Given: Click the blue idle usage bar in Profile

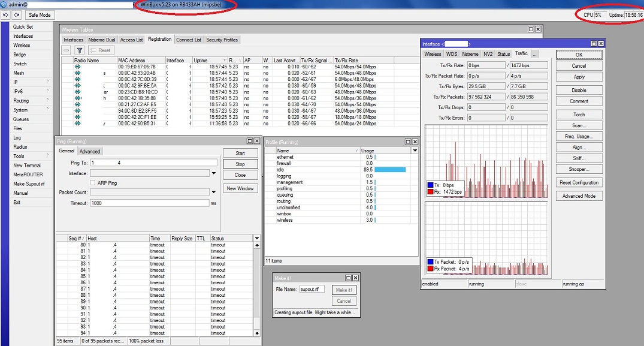Looking at the screenshot, I should pyautogui.click(x=390, y=170).
